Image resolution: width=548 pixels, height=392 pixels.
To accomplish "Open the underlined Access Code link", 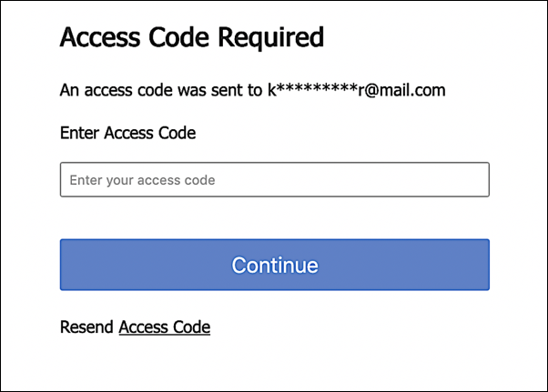I will [x=164, y=327].
